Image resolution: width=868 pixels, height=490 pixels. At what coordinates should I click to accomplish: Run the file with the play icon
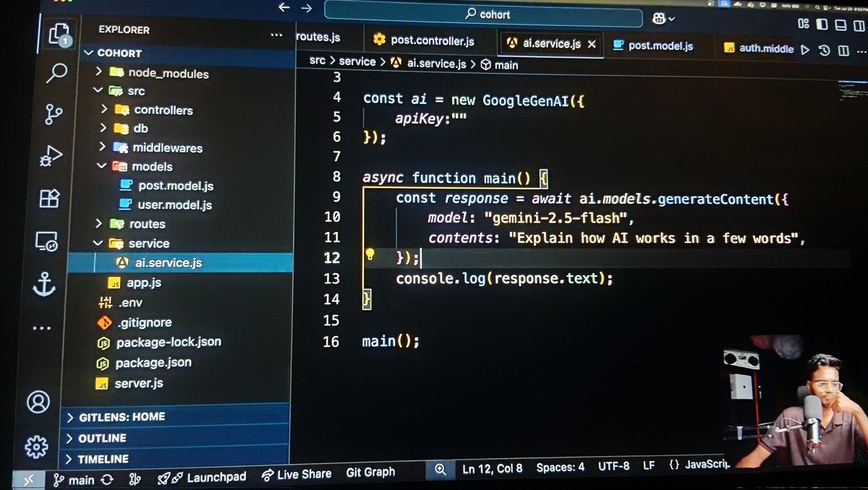(x=806, y=50)
